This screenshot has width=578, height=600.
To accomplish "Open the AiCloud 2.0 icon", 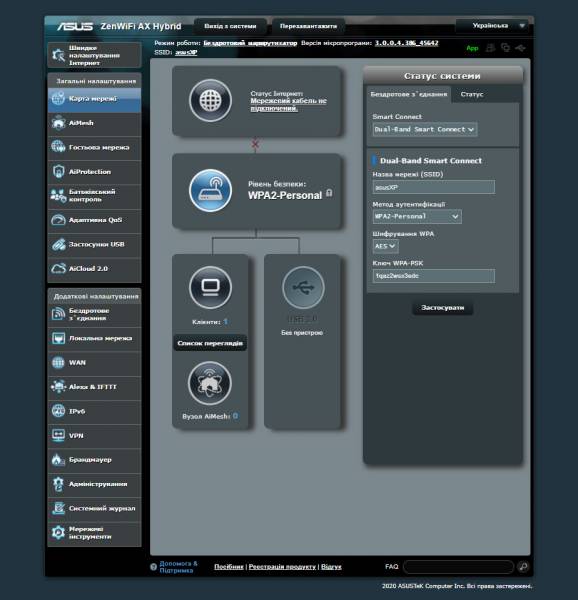I will coord(59,269).
